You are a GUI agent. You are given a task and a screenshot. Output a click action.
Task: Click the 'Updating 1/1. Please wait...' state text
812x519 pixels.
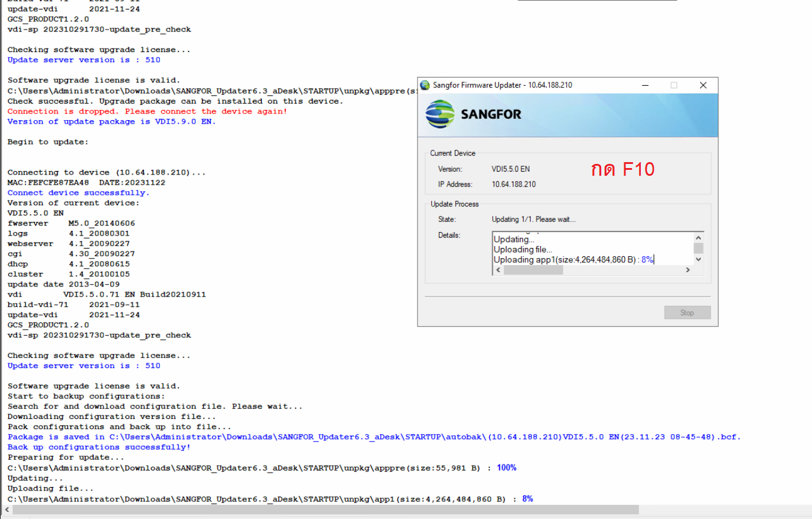coord(534,220)
